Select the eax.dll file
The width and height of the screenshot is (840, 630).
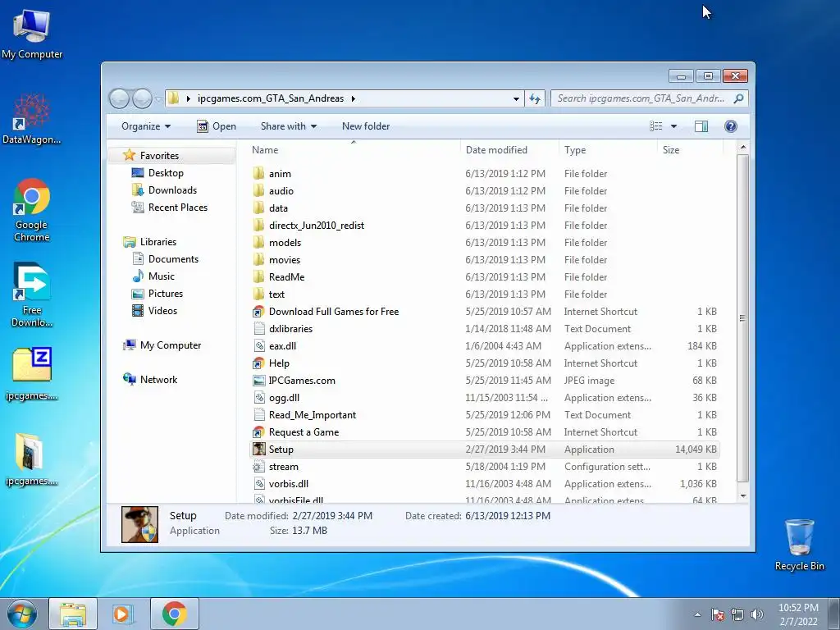pyautogui.click(x=484, y=345)
